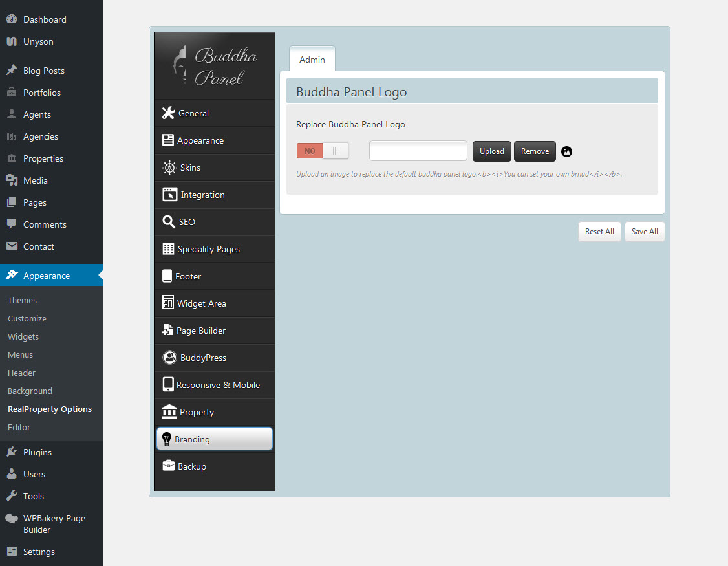The height and width of the screenshot is (566, 728).
Task: Click the logo image URL field
Action: tap(418, 151)
